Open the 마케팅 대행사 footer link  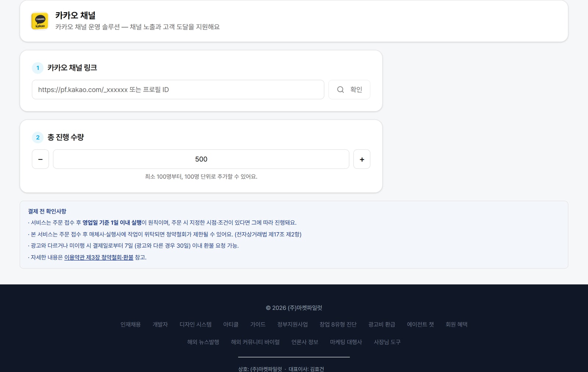tap(346, 342)
